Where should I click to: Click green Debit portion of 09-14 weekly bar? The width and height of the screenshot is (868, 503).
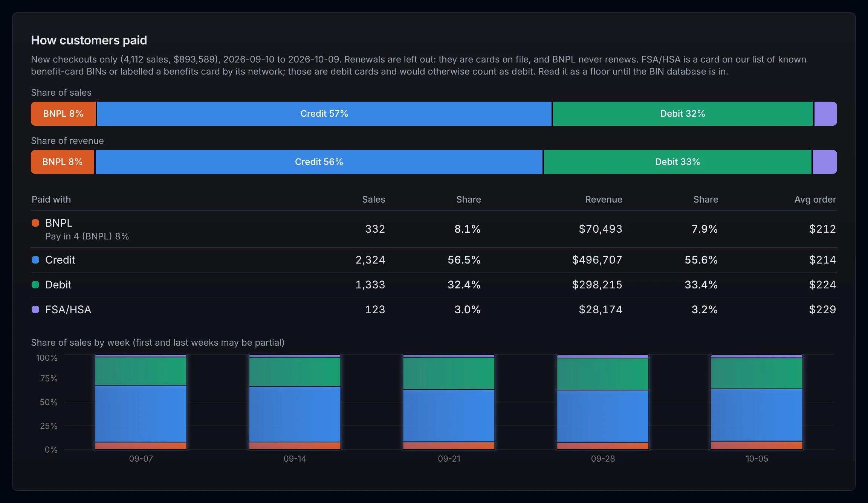click(295, 372)
